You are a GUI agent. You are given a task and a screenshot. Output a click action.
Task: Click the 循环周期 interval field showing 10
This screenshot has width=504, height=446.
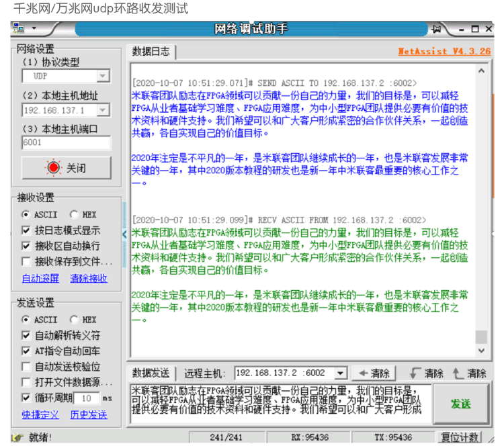pyautogui.click(x=87, y=398)
